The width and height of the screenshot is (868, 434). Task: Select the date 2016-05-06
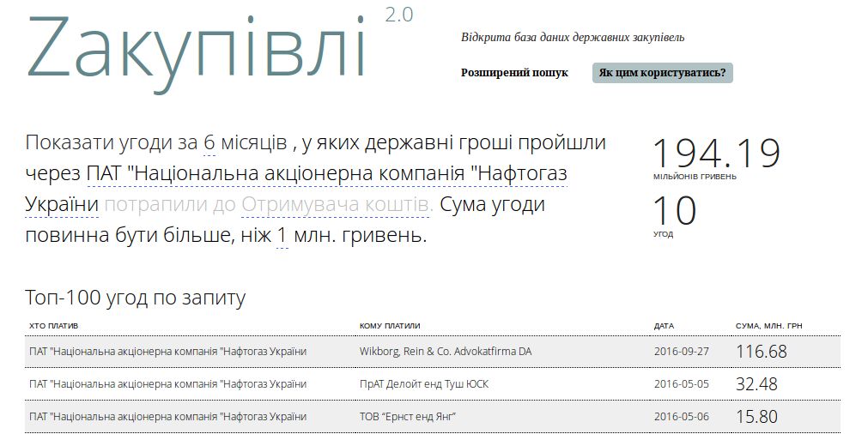point(682,417)
